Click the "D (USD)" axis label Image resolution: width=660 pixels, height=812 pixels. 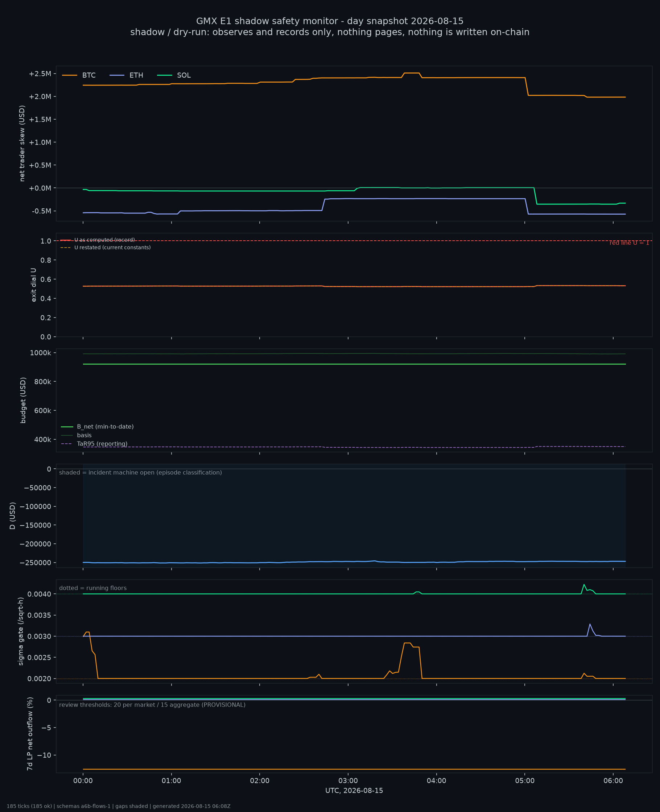(13, 515)
